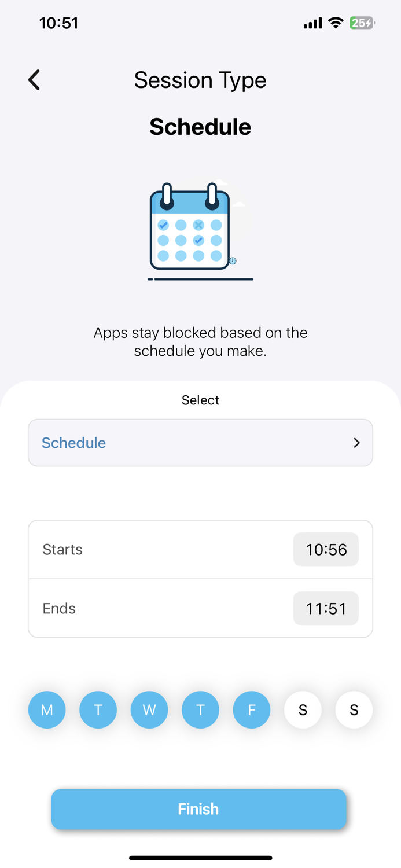This screenshot has height=868, width=401.
Task: Open the Schedule session type selector
Action: (x=200, y=443)
